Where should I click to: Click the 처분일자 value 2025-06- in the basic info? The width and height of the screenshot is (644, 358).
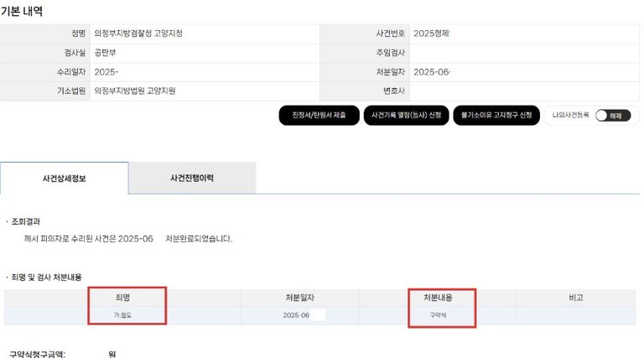(x=433, y=72)
